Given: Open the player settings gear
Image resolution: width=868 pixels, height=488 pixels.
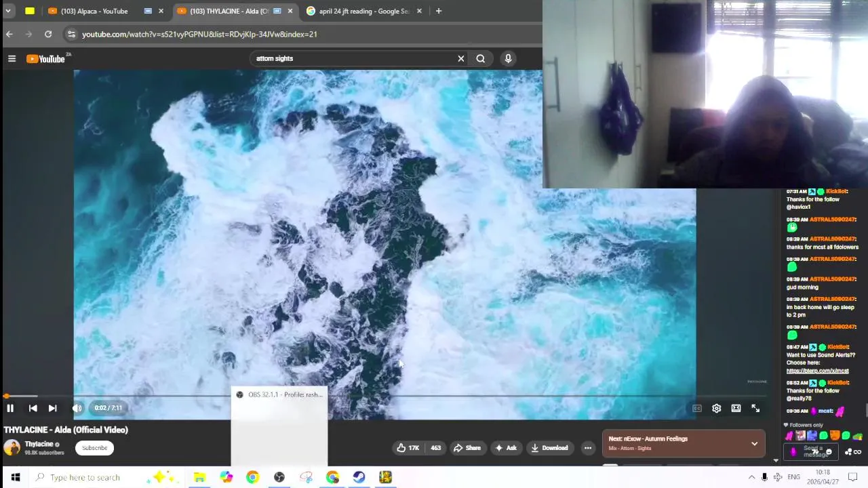Looking at the screenshot, I should 716,408.
